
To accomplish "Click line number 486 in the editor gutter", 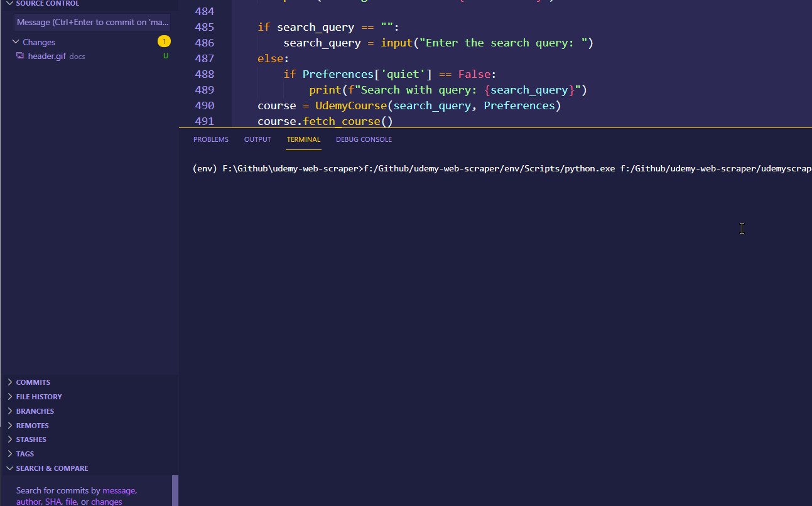I will [x=204, y=43].
